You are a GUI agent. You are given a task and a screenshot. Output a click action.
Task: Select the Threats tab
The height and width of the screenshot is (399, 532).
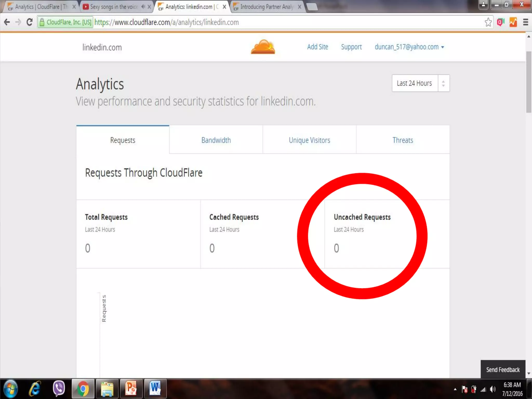(x=403, y=140)
